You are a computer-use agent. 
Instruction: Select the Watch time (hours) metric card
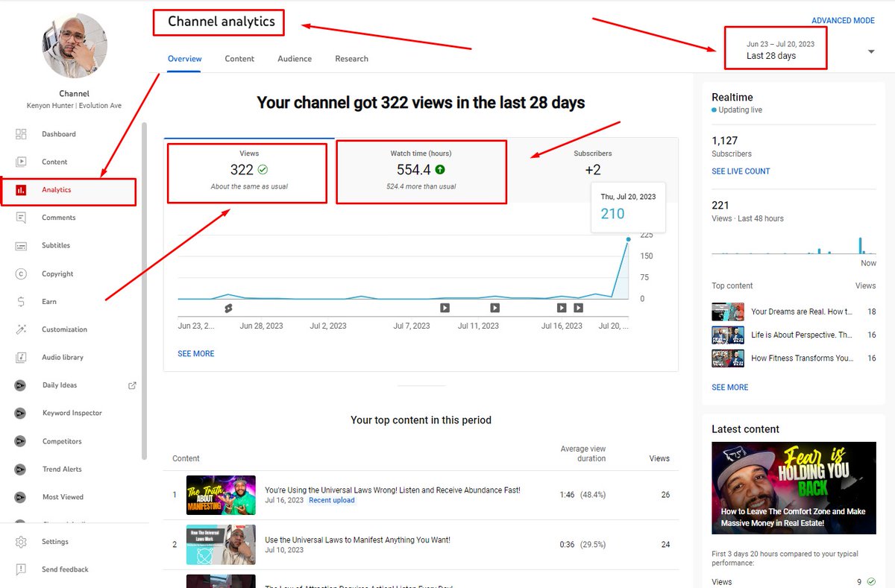click(x=421, y=171)
